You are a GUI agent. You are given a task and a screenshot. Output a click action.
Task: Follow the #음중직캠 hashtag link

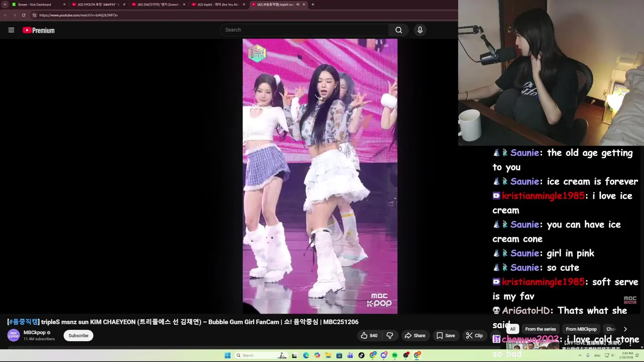pyautogui.click(x=23, y=322)
